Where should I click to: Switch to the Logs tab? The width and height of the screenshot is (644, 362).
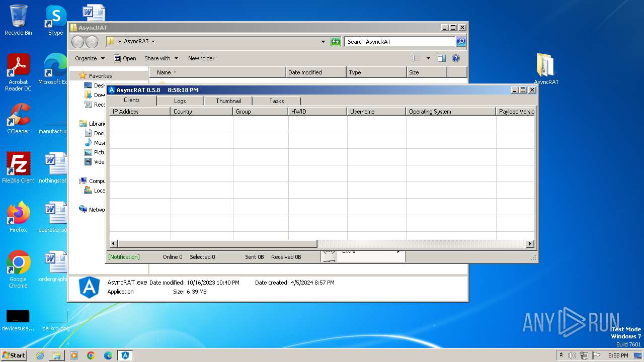(x=180, y=101)
